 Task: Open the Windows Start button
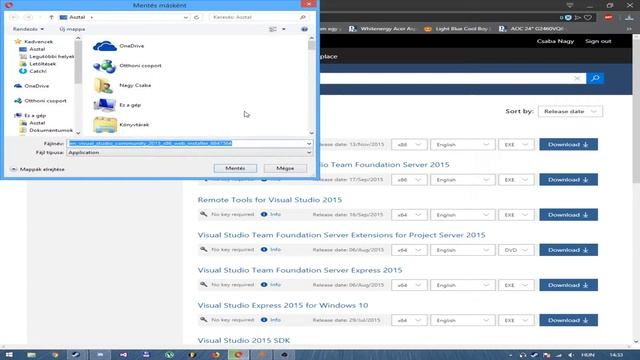[9, 355]
